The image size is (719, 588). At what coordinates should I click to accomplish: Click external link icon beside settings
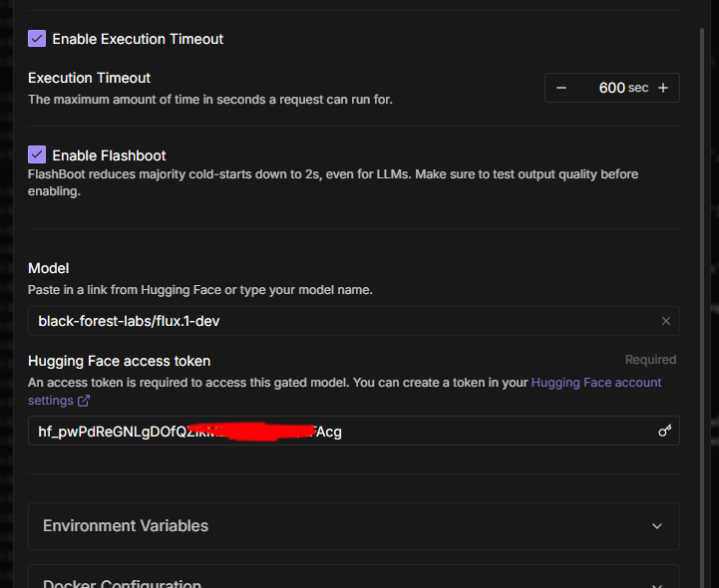(x=84, y=401)
